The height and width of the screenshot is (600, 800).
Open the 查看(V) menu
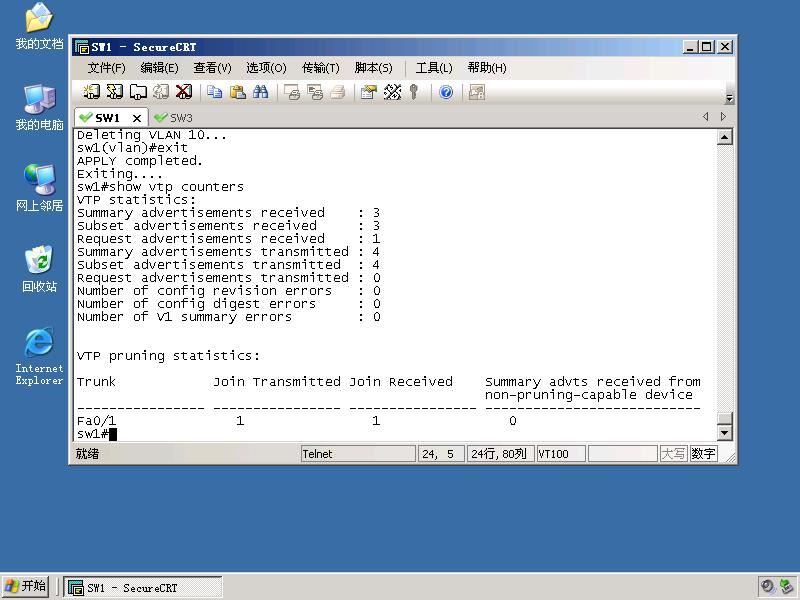coord(212,68)
